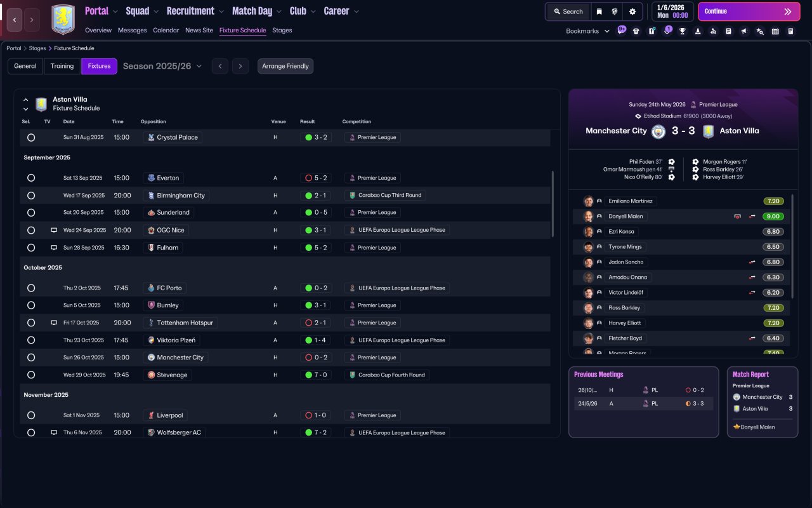Select the Sunderland fixture radio button

tap(31, 213)
